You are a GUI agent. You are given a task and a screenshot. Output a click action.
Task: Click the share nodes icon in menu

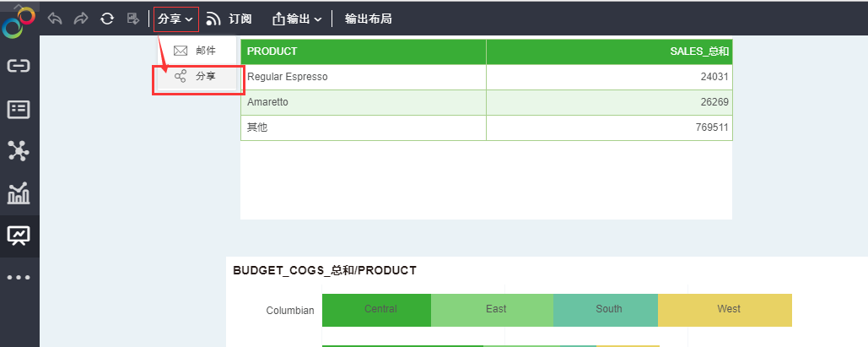(x=181, y=77)
